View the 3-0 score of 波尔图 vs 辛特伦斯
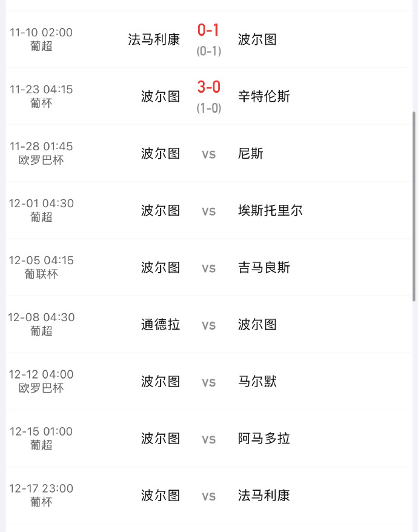The height and width of the screenshot is (532, 418). [209, 86]
